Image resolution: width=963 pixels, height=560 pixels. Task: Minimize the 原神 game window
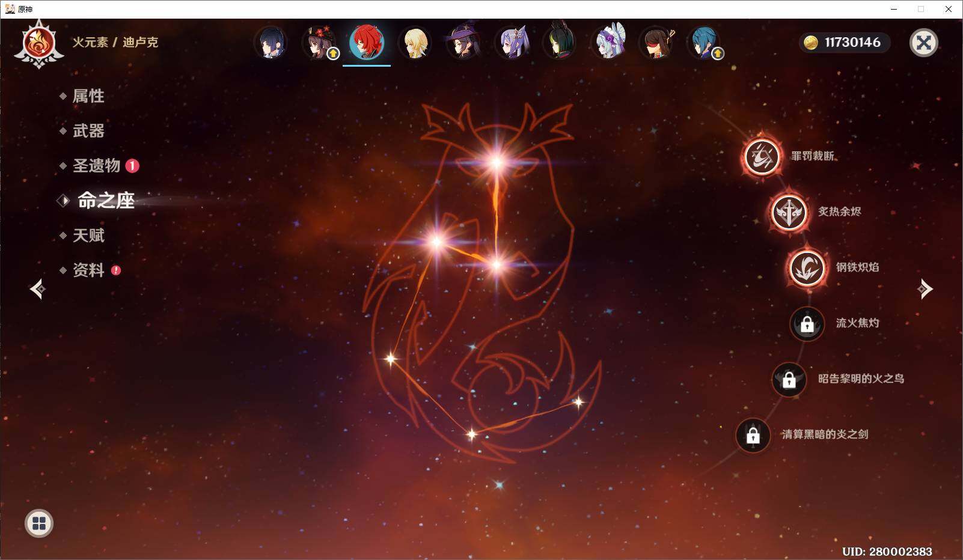pyautogui.click(x=894, y=9)
